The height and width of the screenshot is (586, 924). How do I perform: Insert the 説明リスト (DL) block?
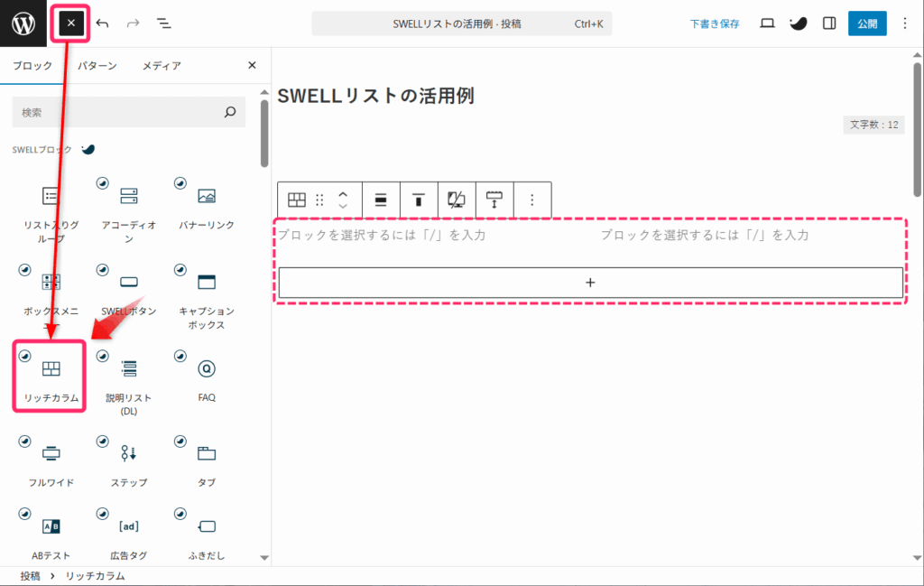point(129,383)
